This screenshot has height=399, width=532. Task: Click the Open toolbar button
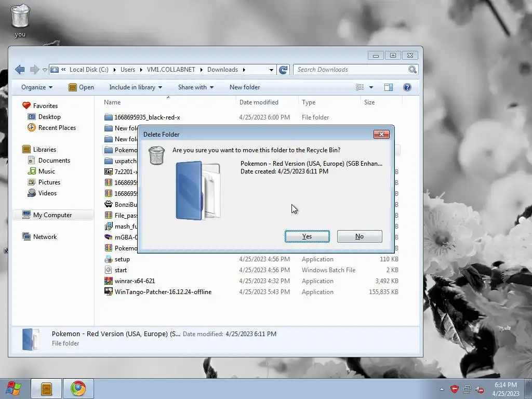click(81, 87)
